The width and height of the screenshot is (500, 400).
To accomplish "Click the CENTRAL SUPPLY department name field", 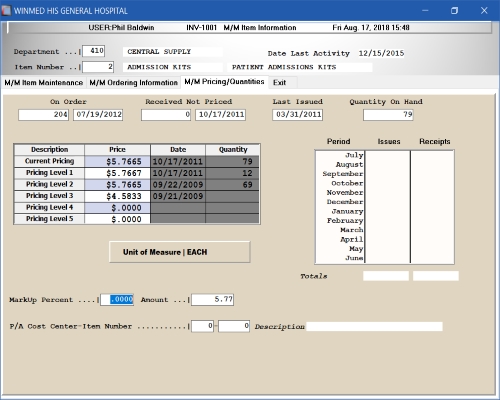I will [173, 52].
